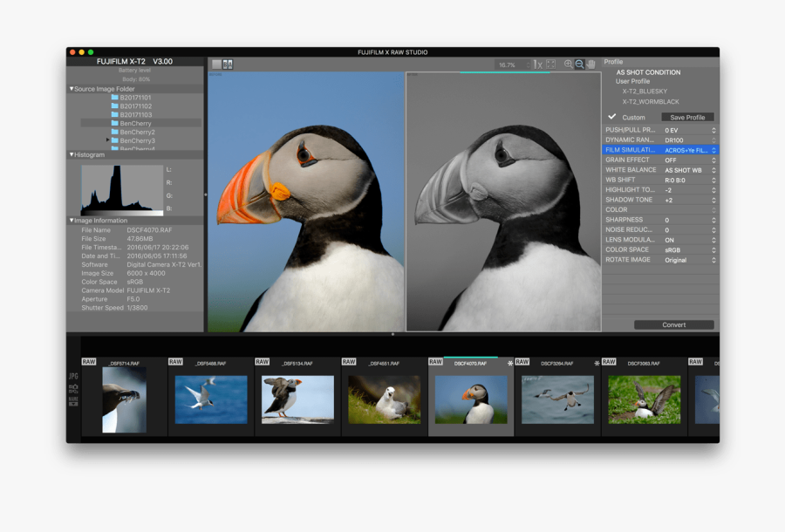Click the zoom out magnifier icon
785x532 pixels.
(580, 65)
